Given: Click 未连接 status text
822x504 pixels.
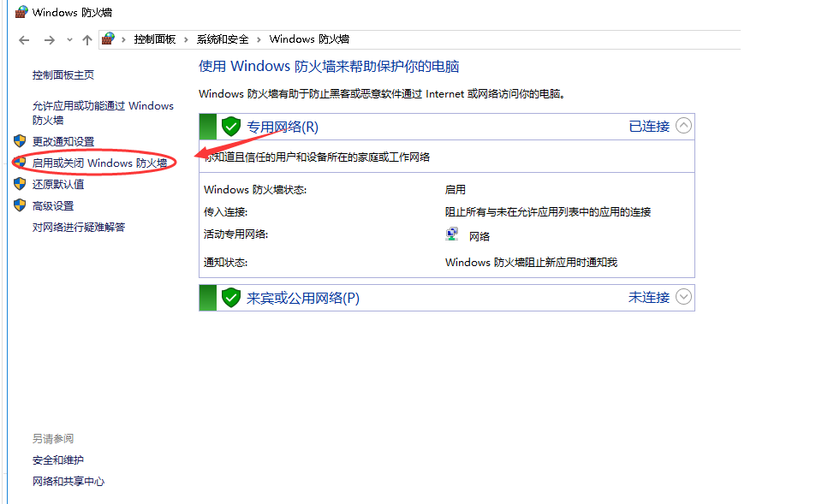Looking at the screenshot, I should (649, 298).
